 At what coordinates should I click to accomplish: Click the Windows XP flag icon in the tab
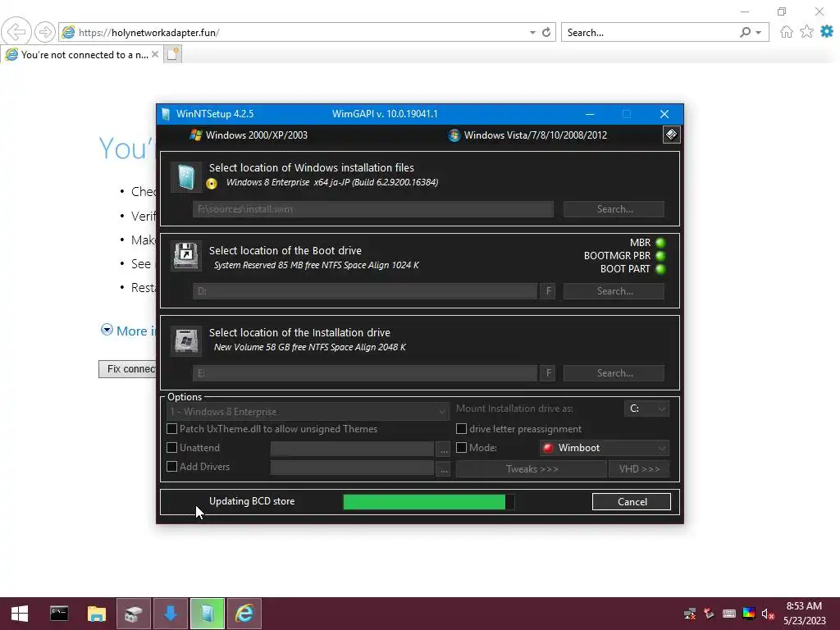pos(195,135)
